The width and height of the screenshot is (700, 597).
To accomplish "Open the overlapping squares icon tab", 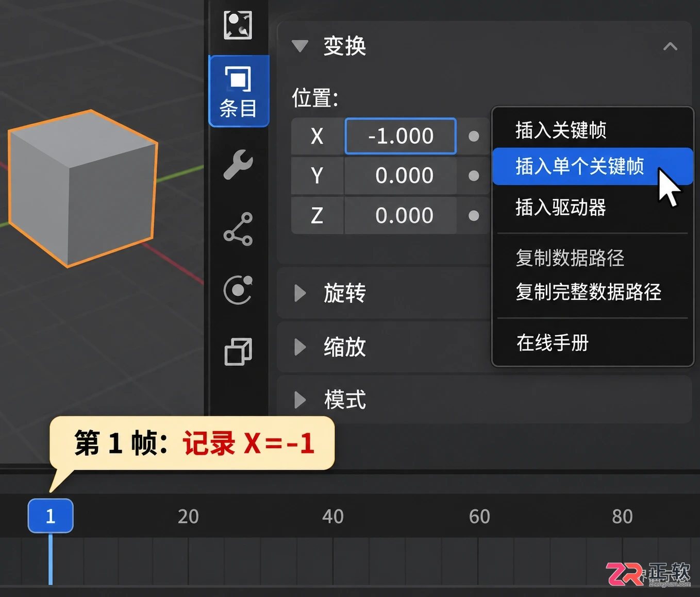I will click(x=238, y=352).
